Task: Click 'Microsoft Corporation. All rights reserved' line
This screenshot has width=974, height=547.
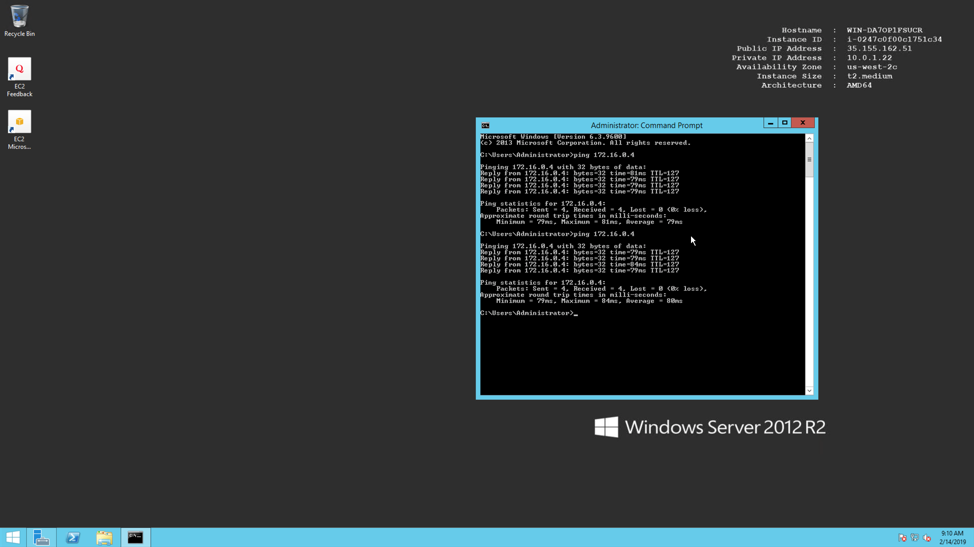Action: (585, 143)
